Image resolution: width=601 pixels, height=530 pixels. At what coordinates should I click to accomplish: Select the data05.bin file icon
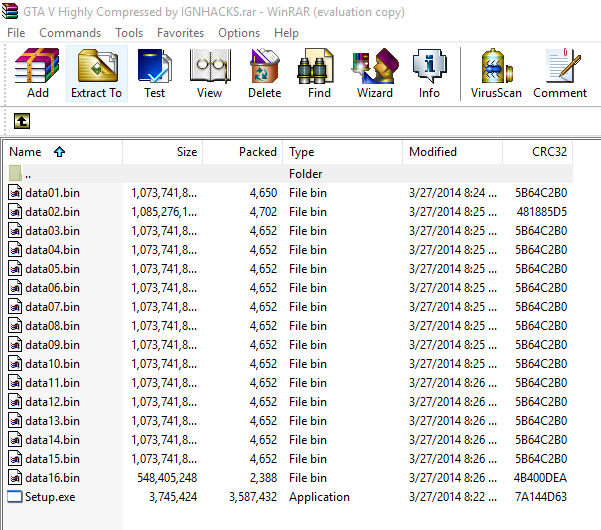[15, 269]
